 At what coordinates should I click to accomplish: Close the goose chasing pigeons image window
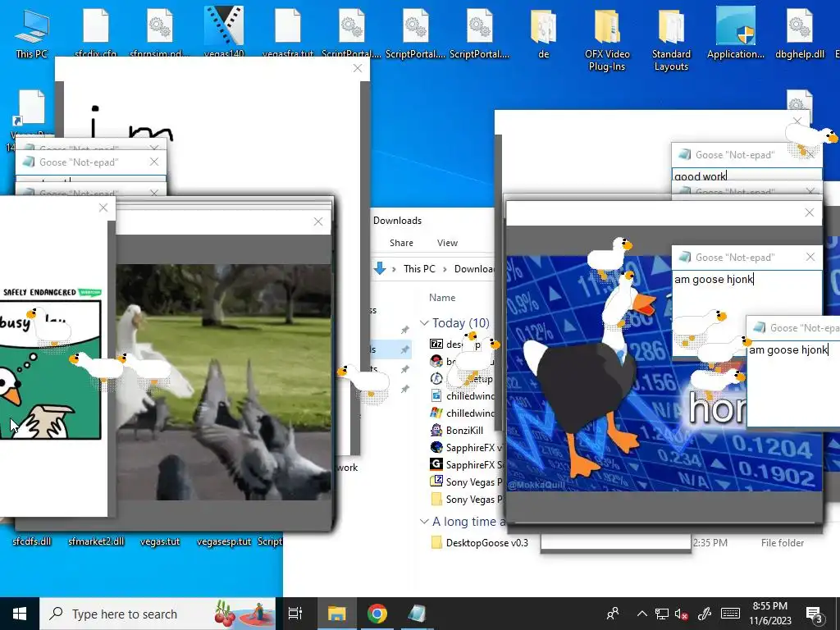pyautogui.click(x=318, y=221)
